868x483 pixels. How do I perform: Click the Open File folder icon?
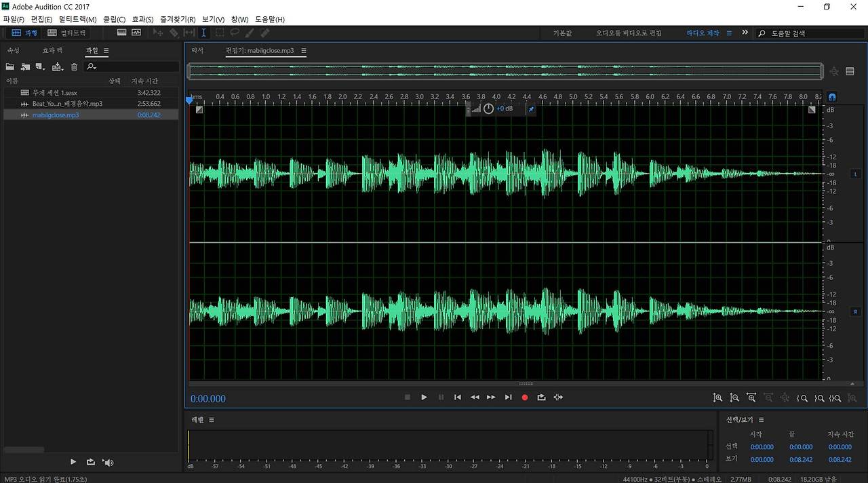tap(10, 66)
